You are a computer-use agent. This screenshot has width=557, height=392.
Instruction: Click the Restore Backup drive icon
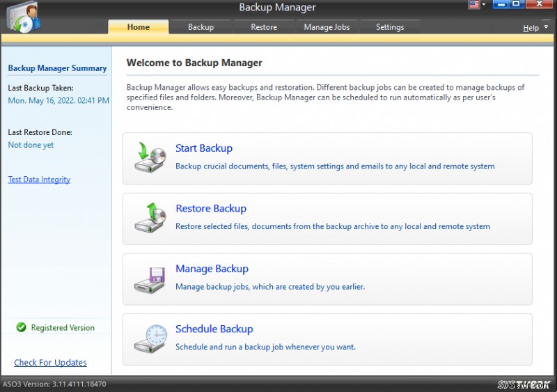click(150, 218)
